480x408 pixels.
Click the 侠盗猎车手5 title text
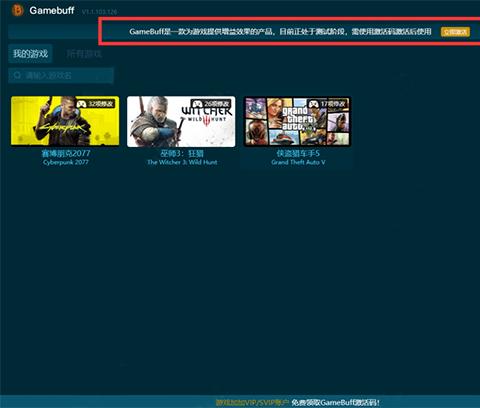[298, 153]
